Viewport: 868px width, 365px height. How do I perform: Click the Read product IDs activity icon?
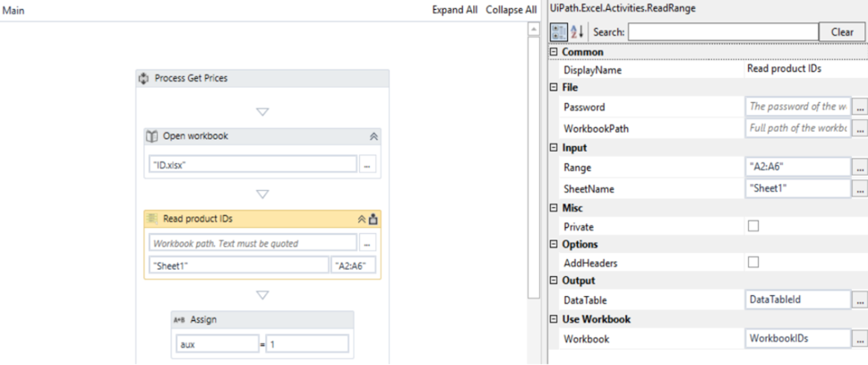[x=152, y=219]
